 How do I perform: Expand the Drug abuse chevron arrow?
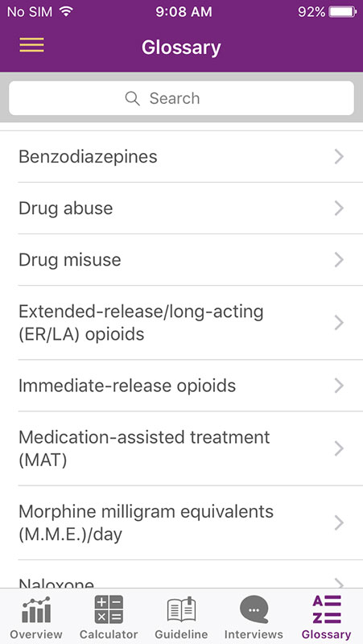click(339, 208)
